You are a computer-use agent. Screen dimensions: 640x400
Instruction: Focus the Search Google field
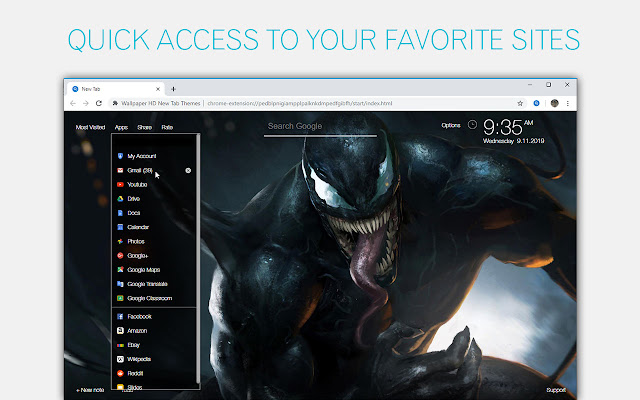(x=320, y=127)
